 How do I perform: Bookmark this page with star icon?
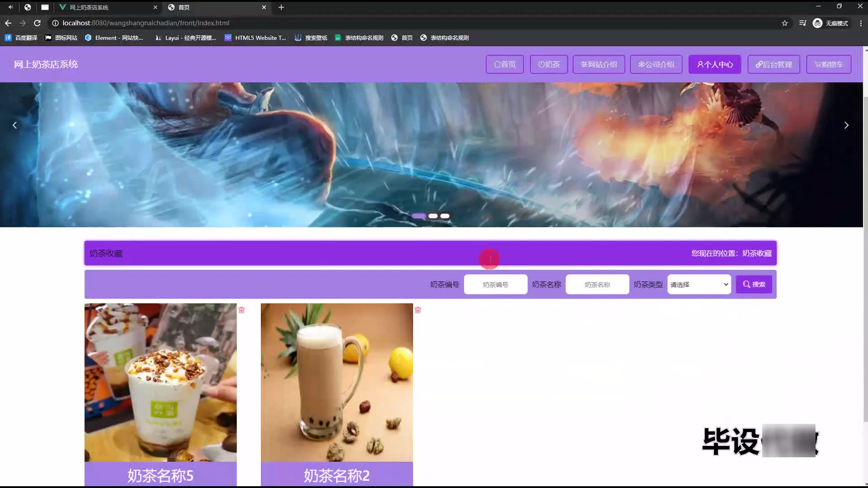tap(785, 23)
